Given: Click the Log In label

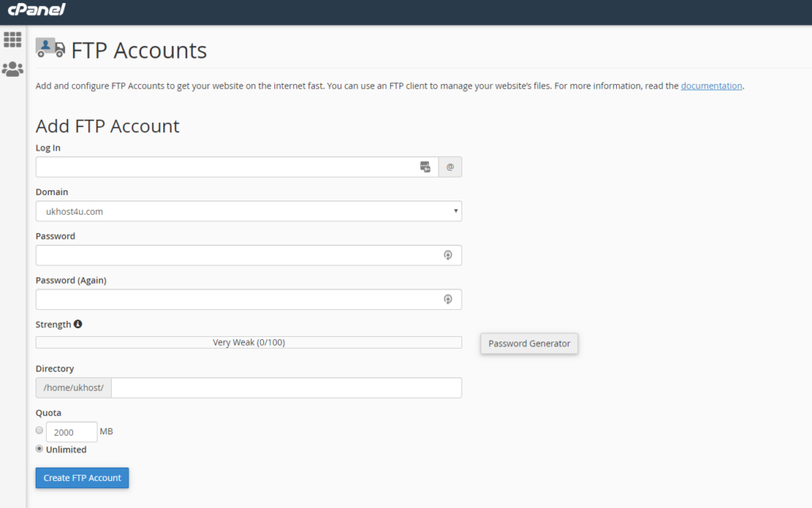Looking at the screenshot, I should click(x=48, y=148).
